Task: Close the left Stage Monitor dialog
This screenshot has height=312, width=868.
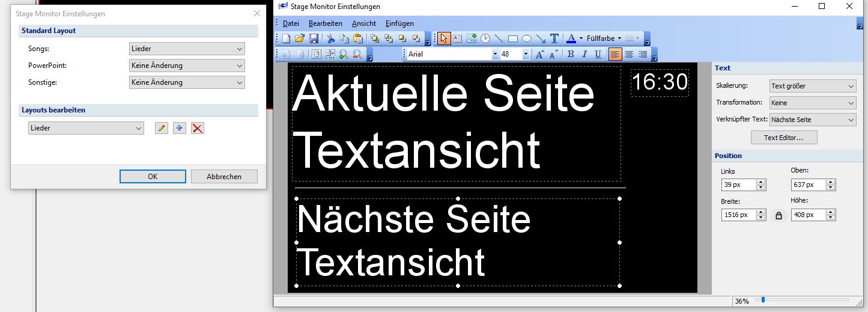Action: coord(257,13)
